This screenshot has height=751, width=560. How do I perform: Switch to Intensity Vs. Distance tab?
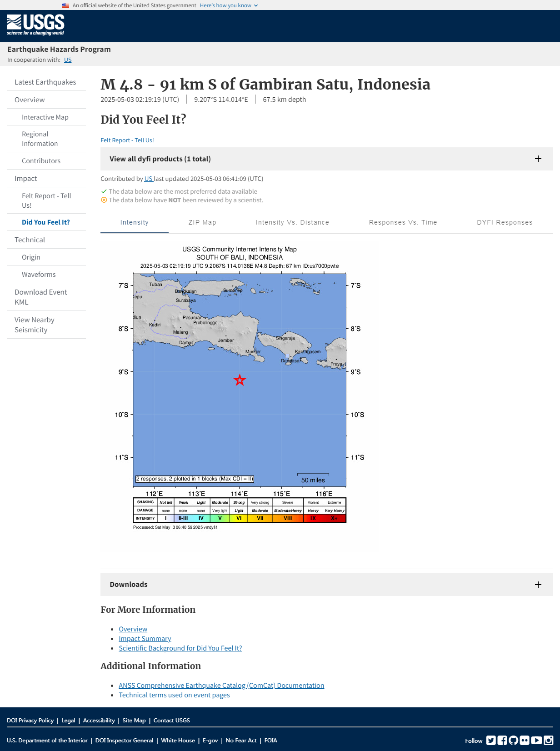(x=292, y=222)
